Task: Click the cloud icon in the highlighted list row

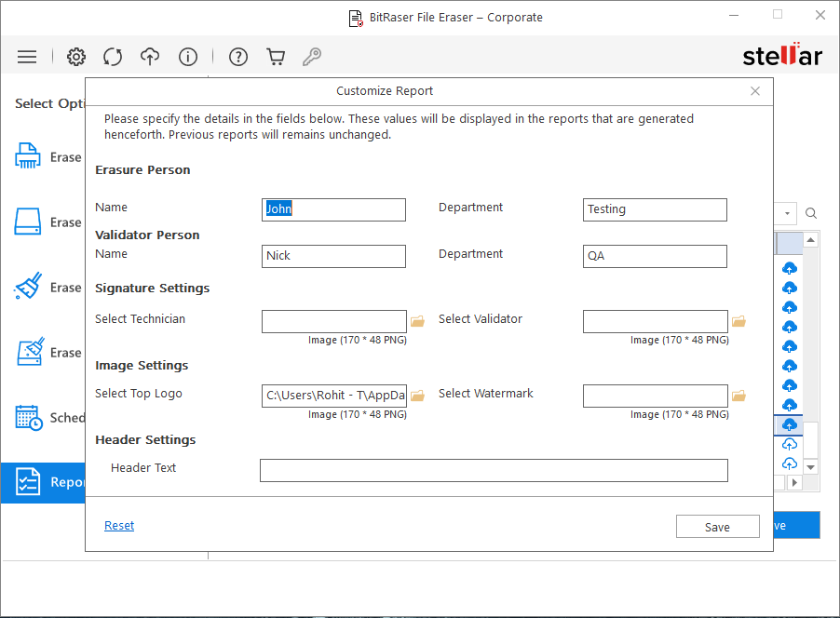Action: pyautogui.click(x=789, y=424)
